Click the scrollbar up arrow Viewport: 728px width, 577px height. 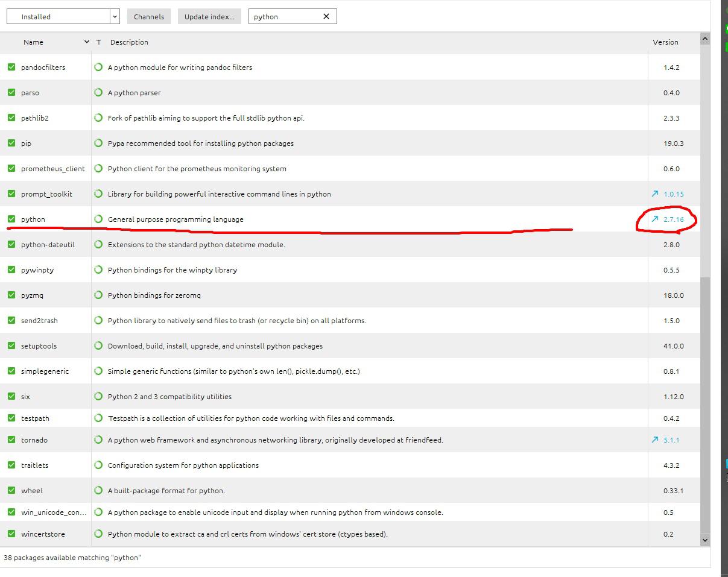click(704, 39)
